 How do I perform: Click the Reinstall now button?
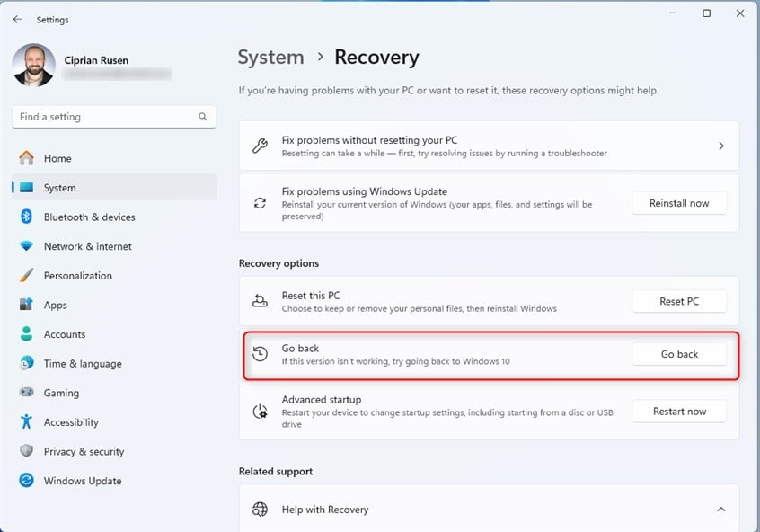click(679, 203)
